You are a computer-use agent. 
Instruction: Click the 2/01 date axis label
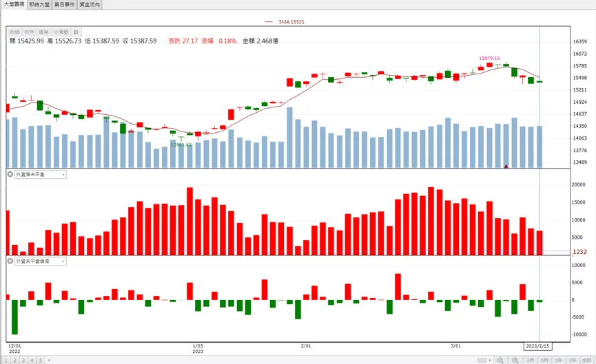(x=306, y=346)
